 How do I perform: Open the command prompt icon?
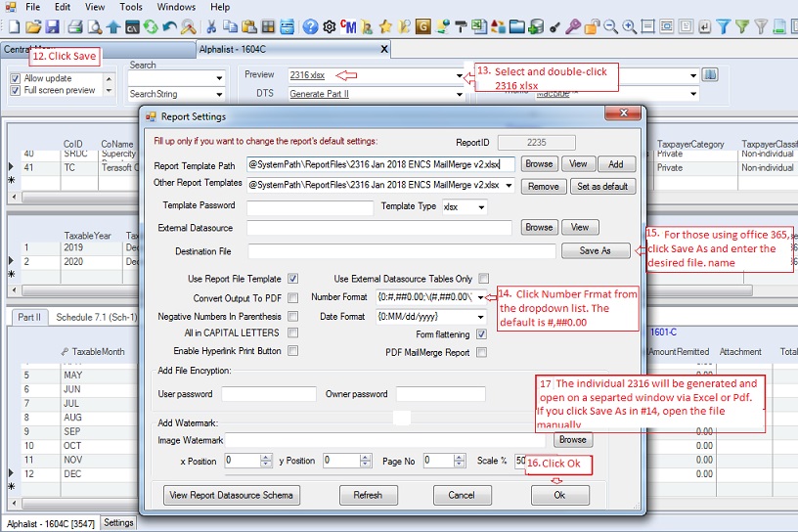pos(132,26)
